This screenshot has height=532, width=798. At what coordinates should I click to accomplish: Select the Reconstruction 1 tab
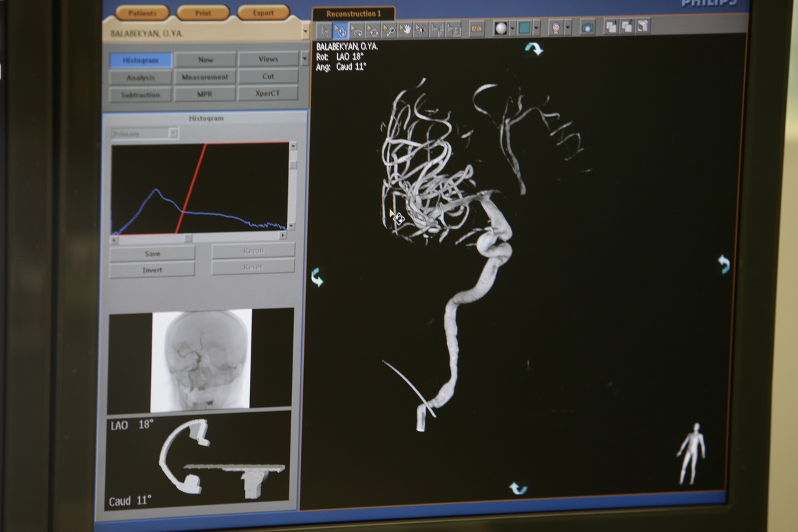coord(353,13)
